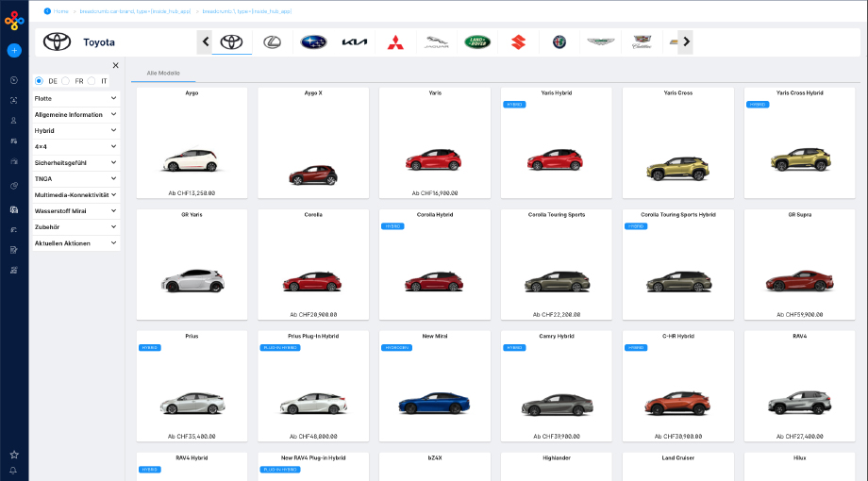
Task: Open the favorites star icon in sidebar
Action: click(14, 455)
